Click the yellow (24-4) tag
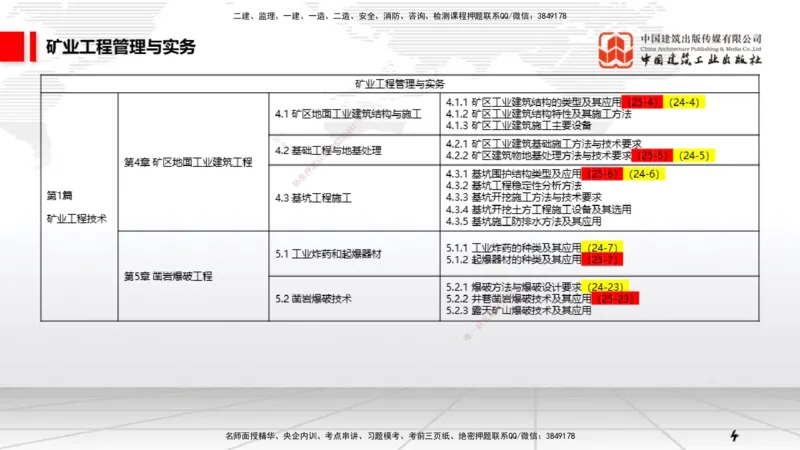 pos(684,102)
